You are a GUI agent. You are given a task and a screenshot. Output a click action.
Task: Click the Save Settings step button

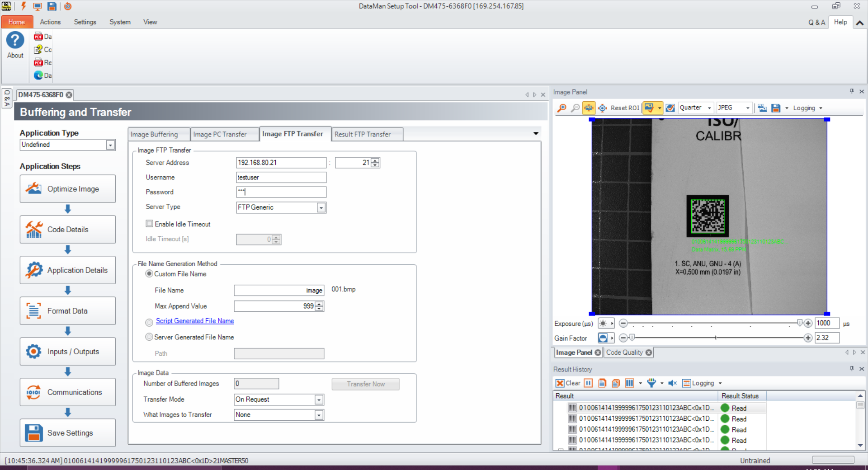[68, 432]
